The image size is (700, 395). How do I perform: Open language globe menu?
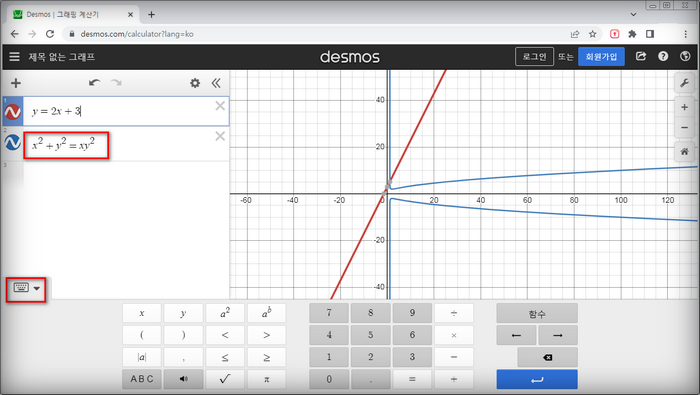pyautogui.click(x=685, y=56)
